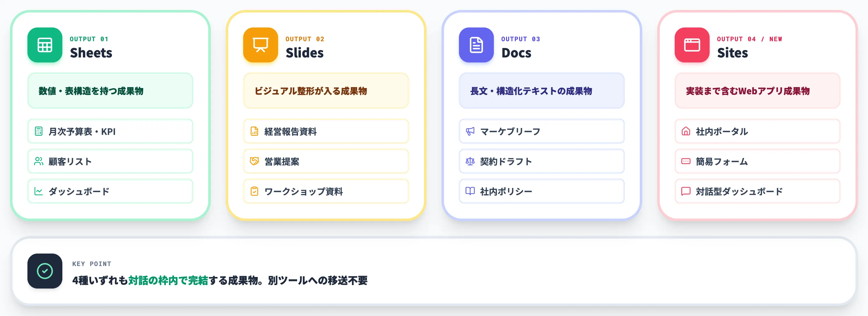Select the マーケブリーフ item
This screenshot has width=868, height=316.
[542, 131]
